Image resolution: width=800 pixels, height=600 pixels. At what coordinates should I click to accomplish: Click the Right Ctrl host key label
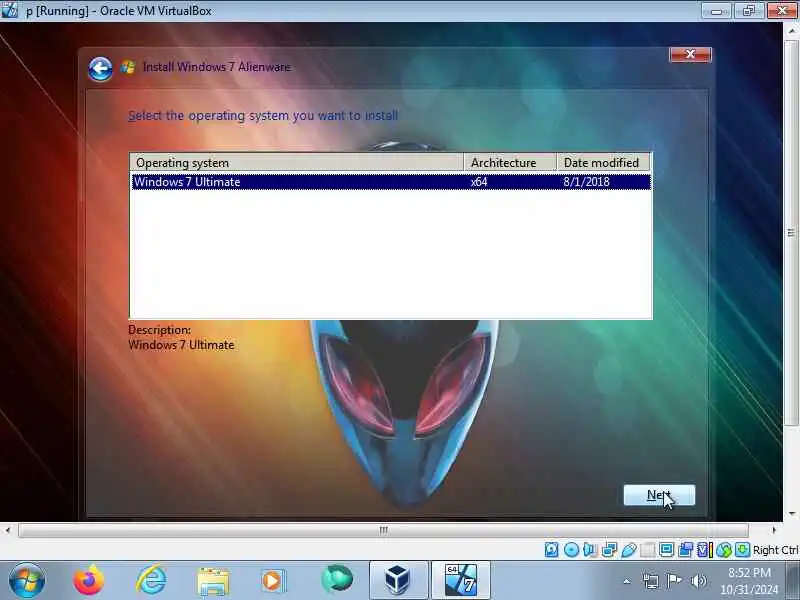tap(776, 550)
